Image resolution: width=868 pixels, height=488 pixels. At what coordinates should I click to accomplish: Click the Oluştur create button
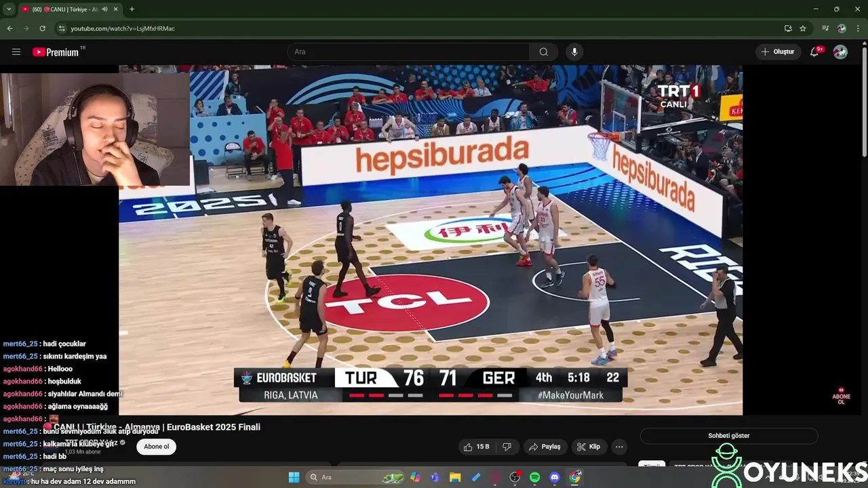pyautogui.click(x=778, y=52)
